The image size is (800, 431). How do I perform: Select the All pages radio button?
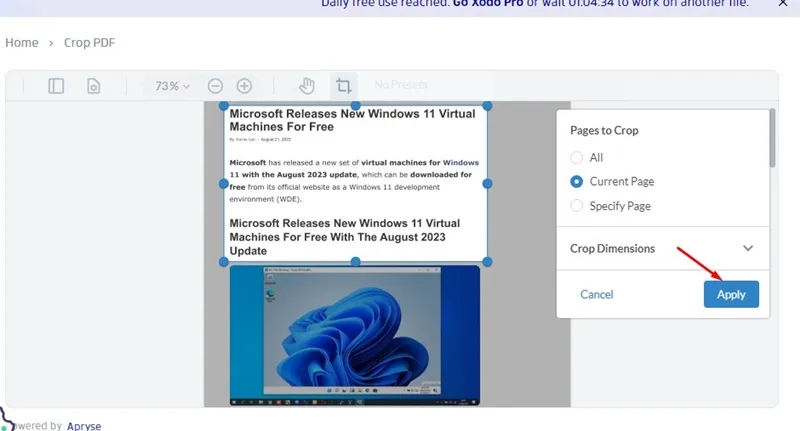(577, 158)
